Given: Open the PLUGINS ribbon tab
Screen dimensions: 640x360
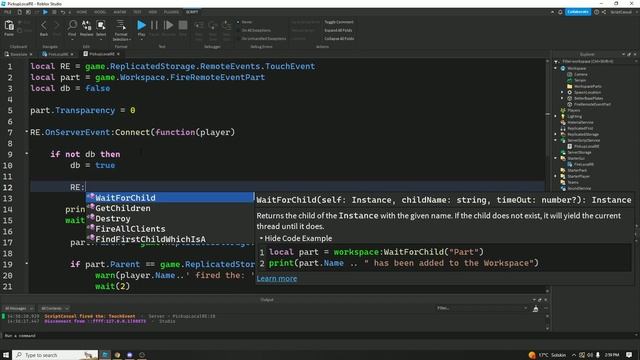Looking at the screenshot, I should point(171,12).
